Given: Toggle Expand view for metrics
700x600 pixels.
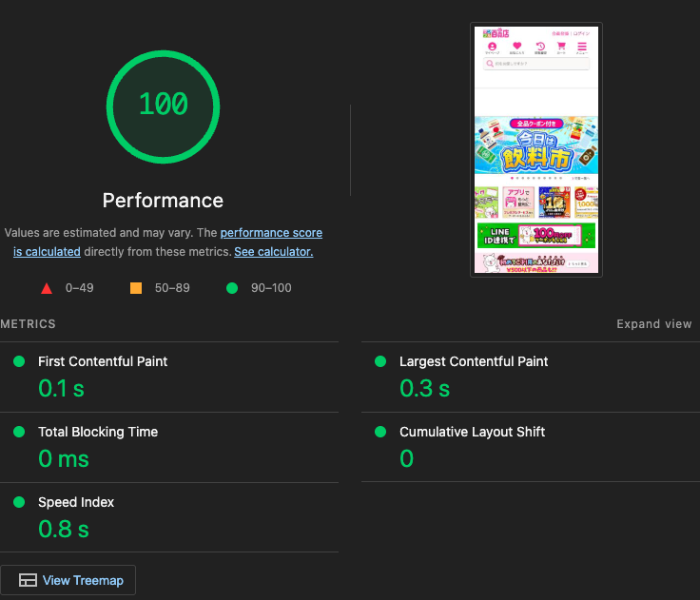Looking at the screenshot, I should (654, 324).
